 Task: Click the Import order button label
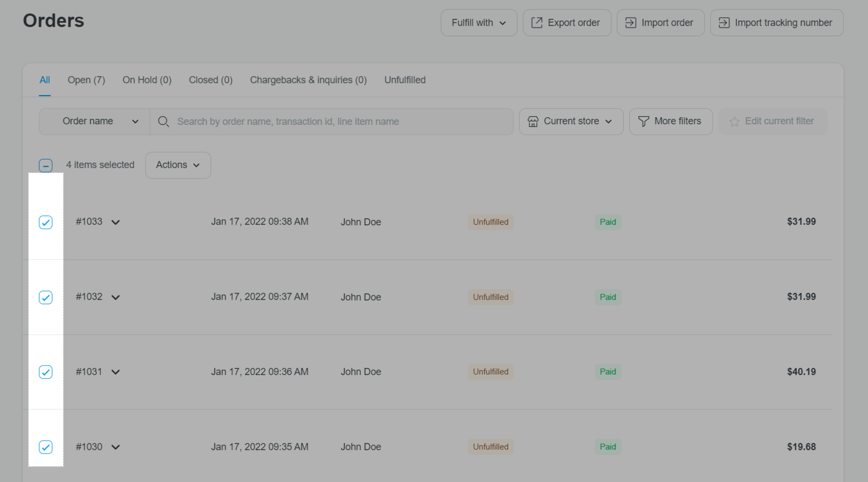coord(667,23)
